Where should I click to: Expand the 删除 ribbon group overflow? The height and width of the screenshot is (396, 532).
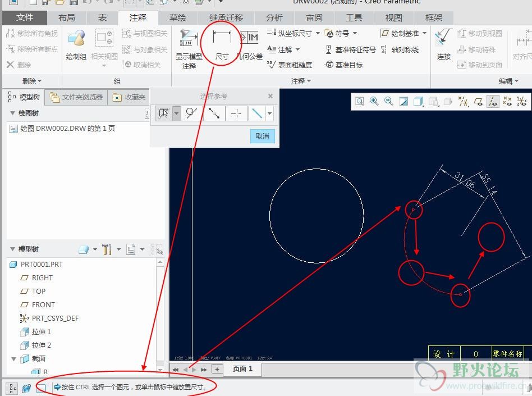point(32,81)
